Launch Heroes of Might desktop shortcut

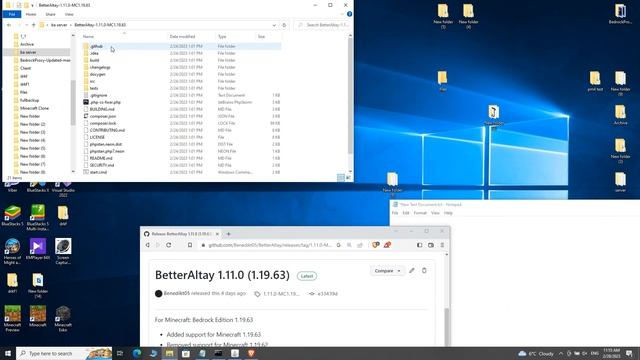[12, 251]
